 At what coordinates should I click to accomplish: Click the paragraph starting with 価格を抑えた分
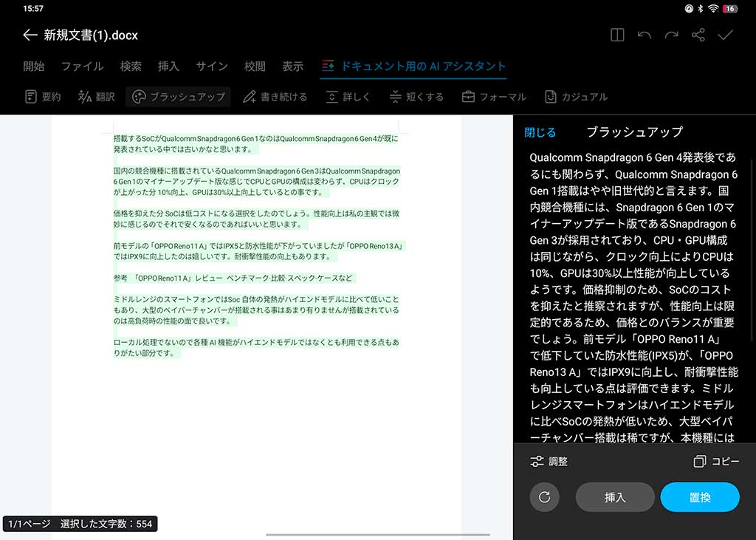pyautogui.click(x=256, y=219)
